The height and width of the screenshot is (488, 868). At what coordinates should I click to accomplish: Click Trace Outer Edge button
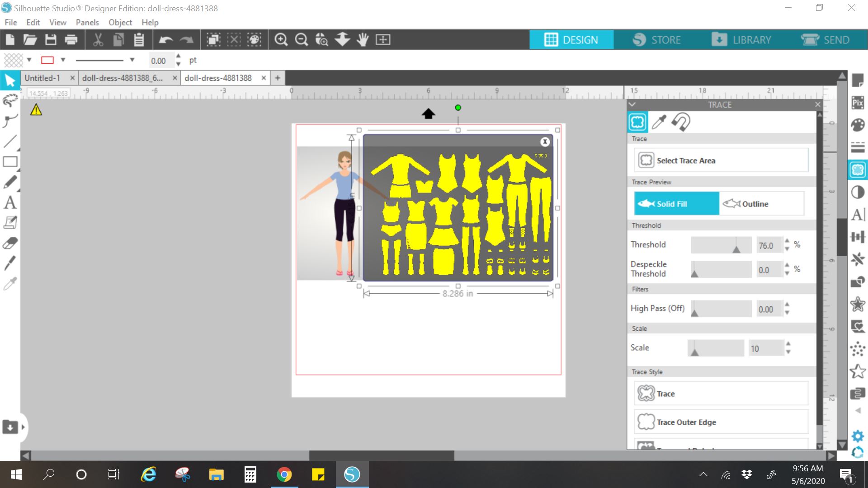tap(721, 422)
